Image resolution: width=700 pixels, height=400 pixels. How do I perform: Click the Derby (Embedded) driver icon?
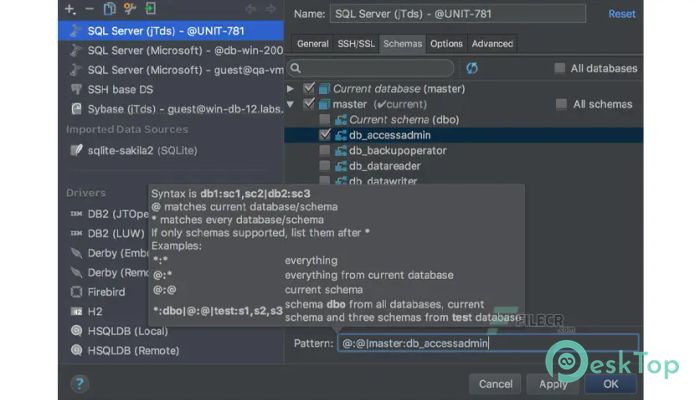tap(76, 253)
